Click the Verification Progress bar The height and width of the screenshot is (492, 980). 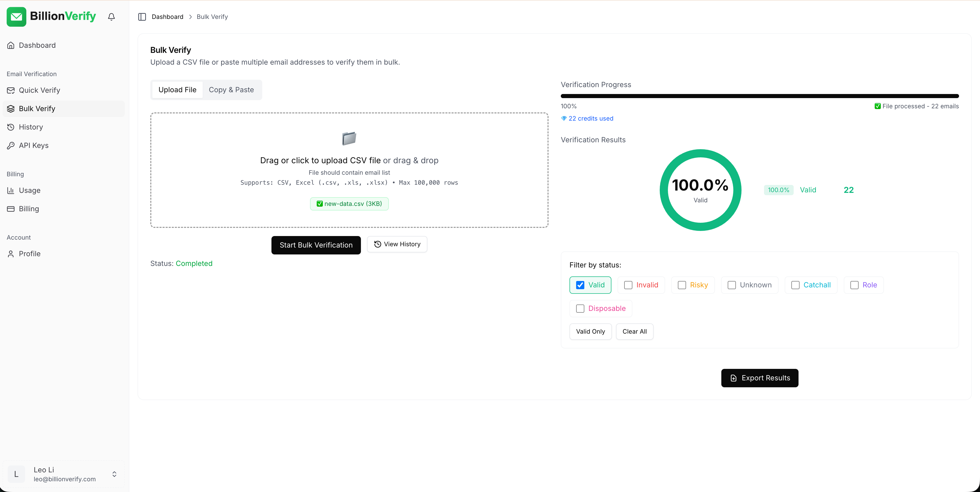[x=759, y=96]
